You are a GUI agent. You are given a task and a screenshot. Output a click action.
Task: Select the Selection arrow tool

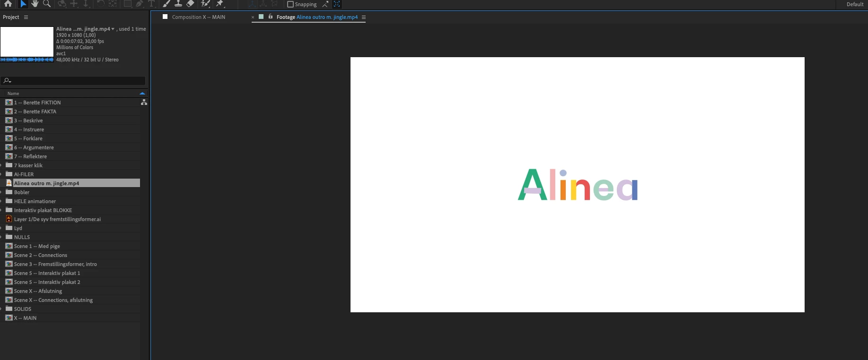[23, 4]
